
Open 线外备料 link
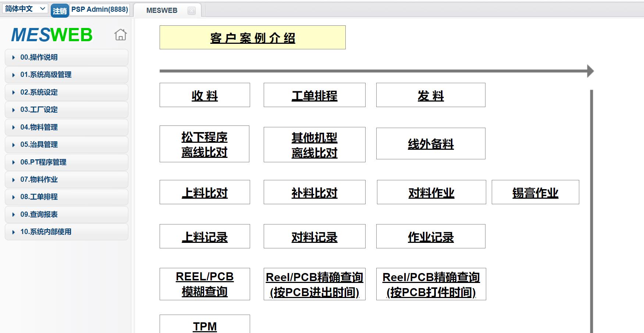431,144
